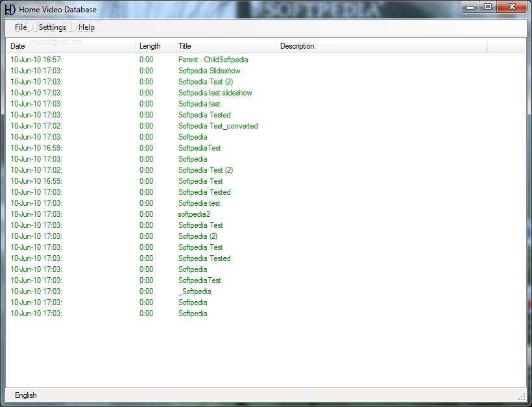Click the English label in the status bar

(26, 395)
